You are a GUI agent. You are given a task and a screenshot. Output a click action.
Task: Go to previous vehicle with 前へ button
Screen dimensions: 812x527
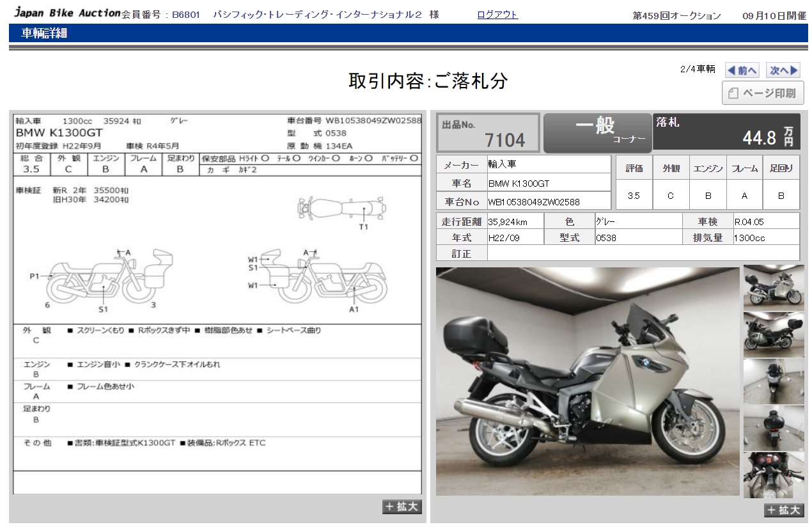click(x=742, y=71)
